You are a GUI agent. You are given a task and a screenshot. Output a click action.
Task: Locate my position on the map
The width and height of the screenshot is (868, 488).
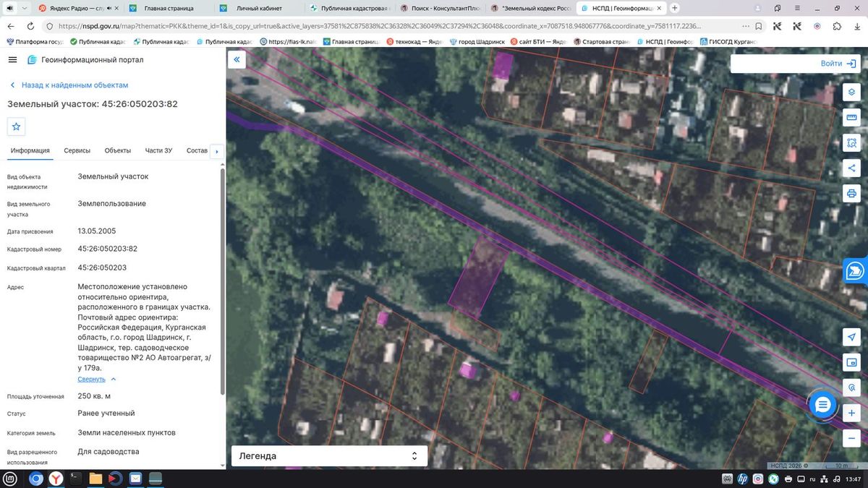(x=851, y=338)
